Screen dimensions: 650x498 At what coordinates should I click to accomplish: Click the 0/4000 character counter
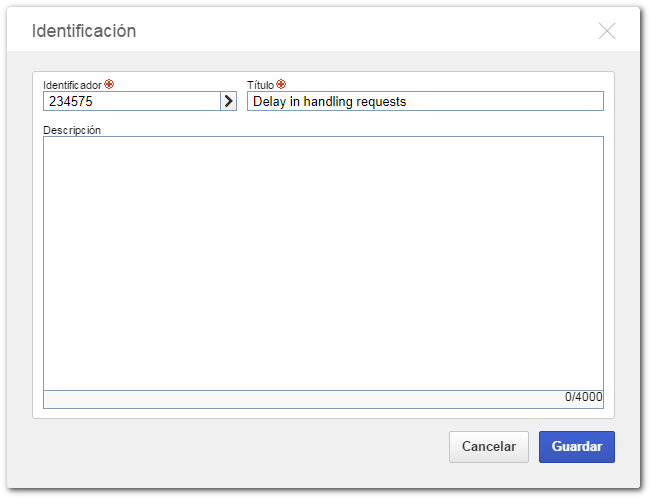tap(583, 397)
